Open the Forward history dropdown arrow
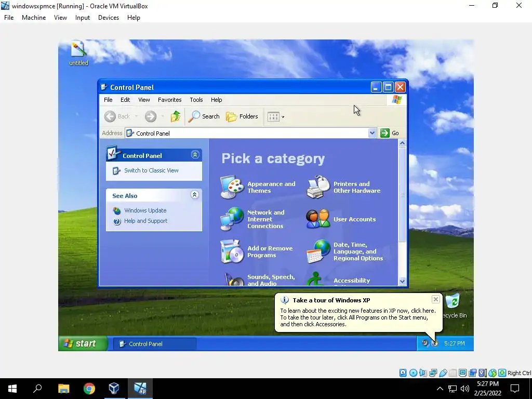532x399 pixels. coord(163,116)
